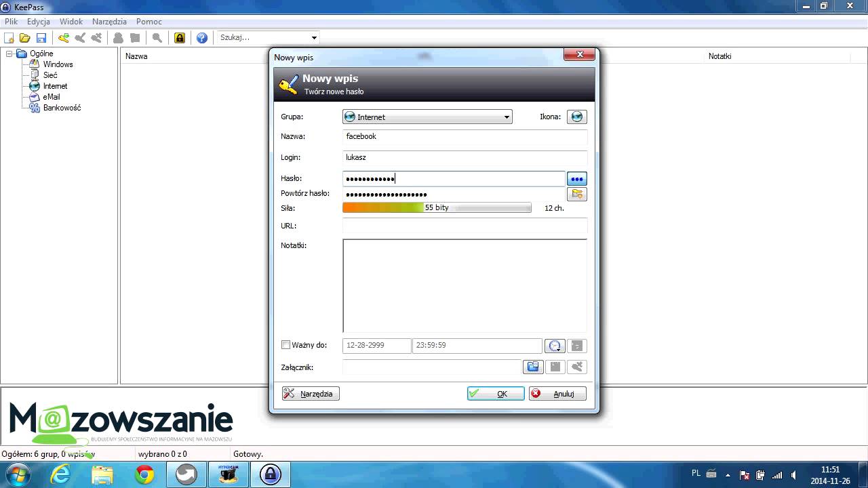Open the Narzędzia menu

pyautogui.click(x=109, y=22)
